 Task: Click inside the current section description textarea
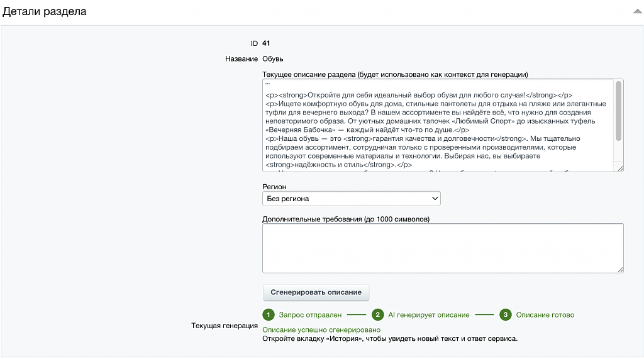click(x=438, y=125)
